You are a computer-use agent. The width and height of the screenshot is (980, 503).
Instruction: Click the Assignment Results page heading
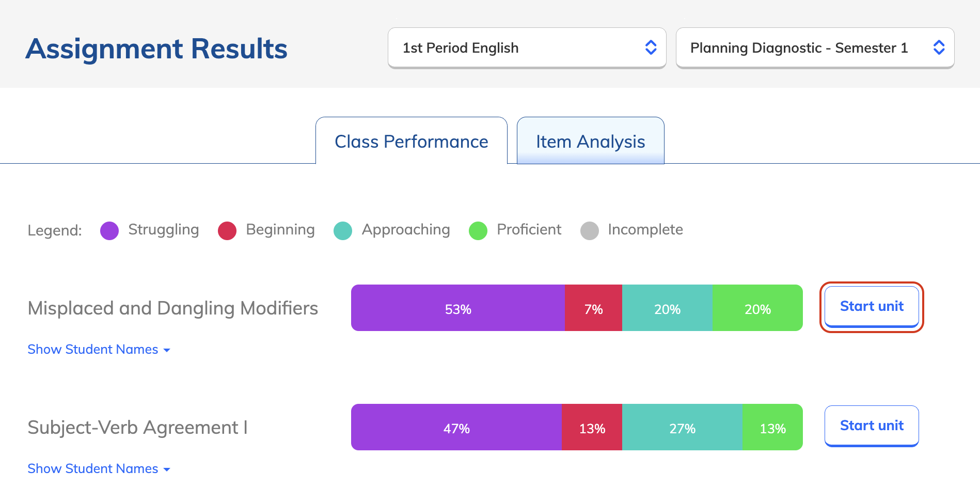tap(156, 49)
